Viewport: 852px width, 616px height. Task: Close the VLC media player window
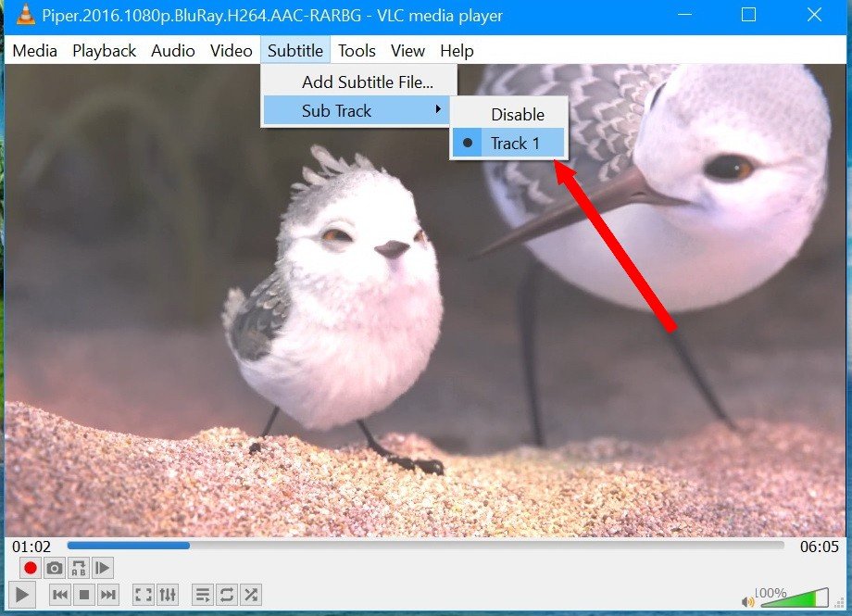(814, 15)
